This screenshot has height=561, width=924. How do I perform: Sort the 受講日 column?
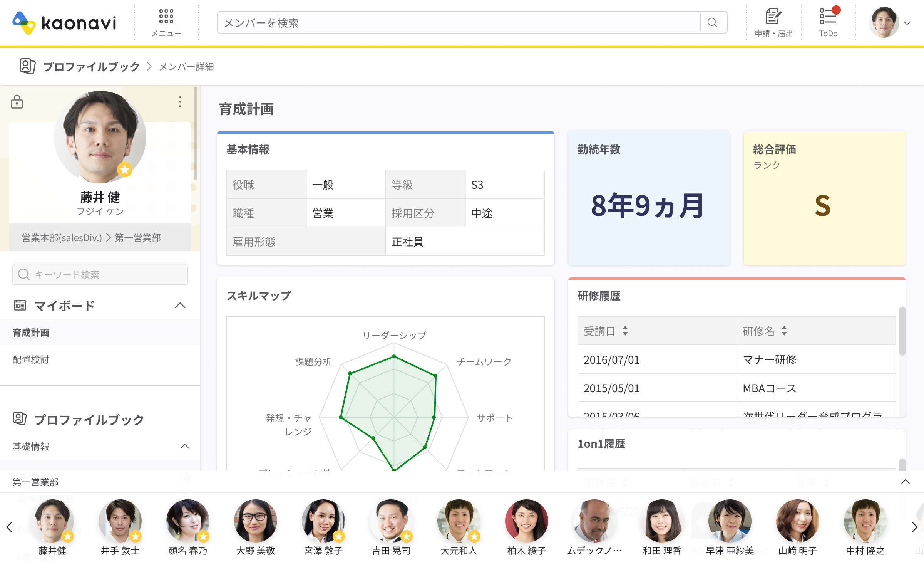[625, 331]
